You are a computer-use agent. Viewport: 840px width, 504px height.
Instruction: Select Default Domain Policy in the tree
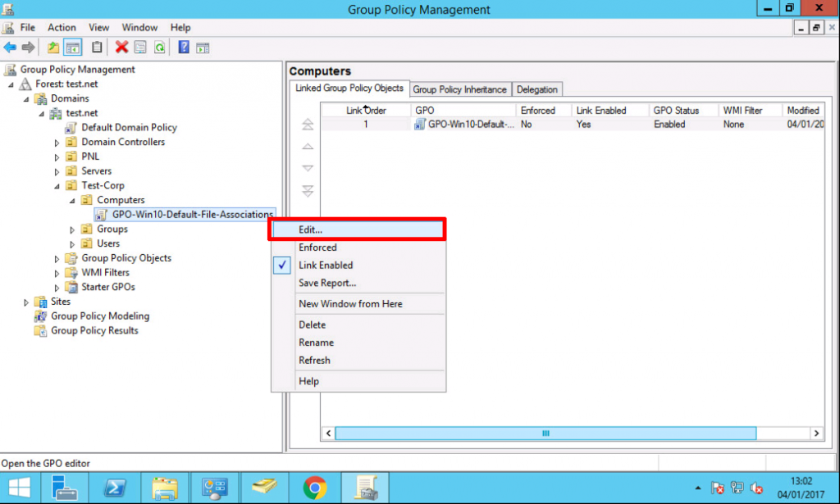pos(128,128)
